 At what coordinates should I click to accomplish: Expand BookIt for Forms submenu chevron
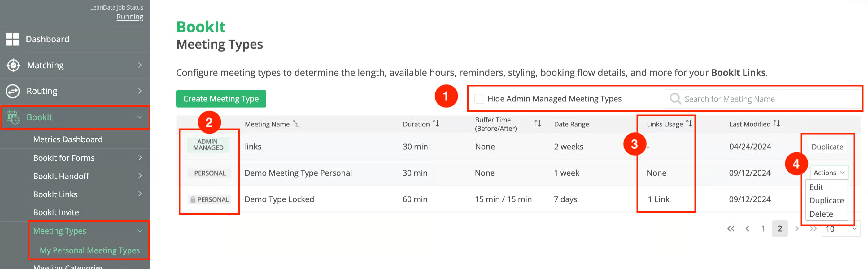[x=140, y=158]
